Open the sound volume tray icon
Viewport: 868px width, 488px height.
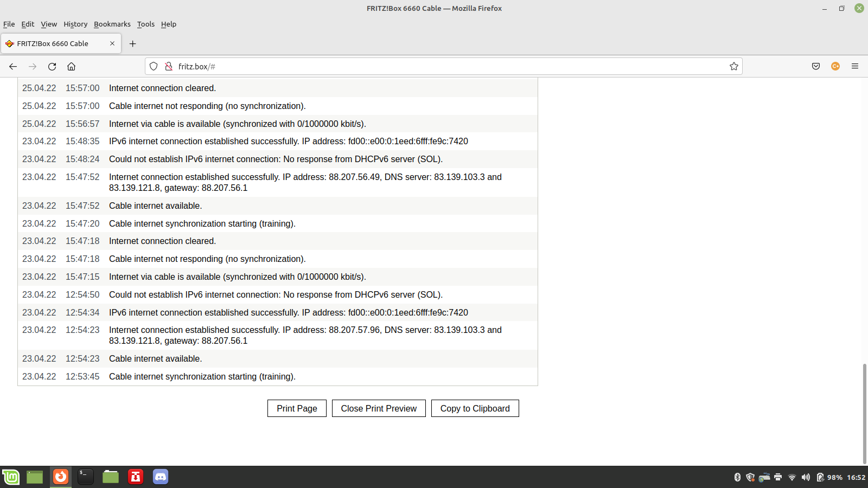806,477
